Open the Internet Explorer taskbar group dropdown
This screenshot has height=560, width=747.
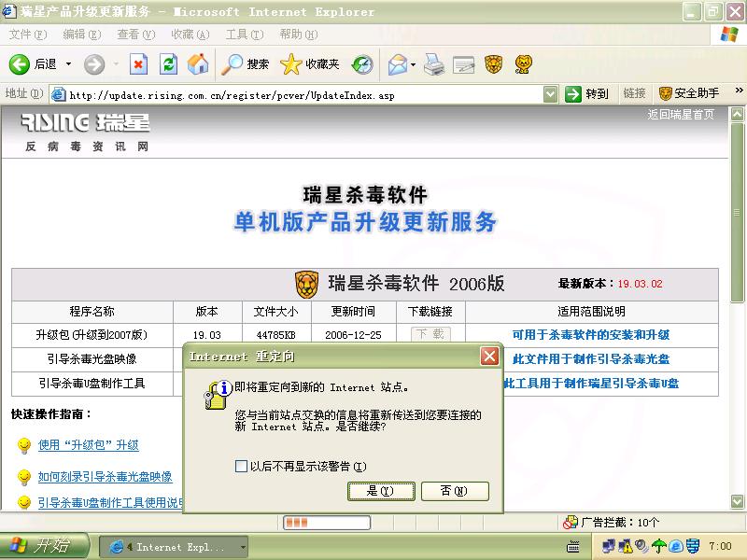(243, 547)
